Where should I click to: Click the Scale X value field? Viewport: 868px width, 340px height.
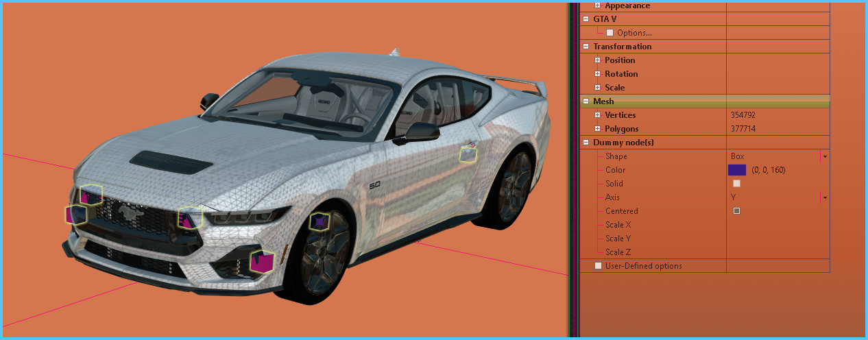[777, 225]
